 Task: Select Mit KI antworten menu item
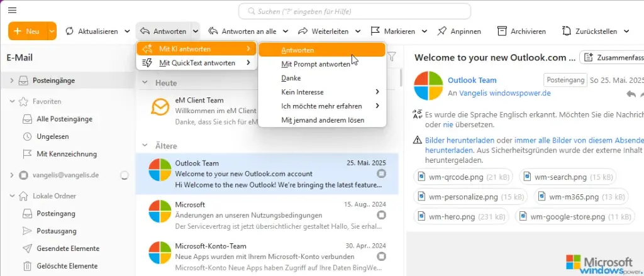pos(196,49)
